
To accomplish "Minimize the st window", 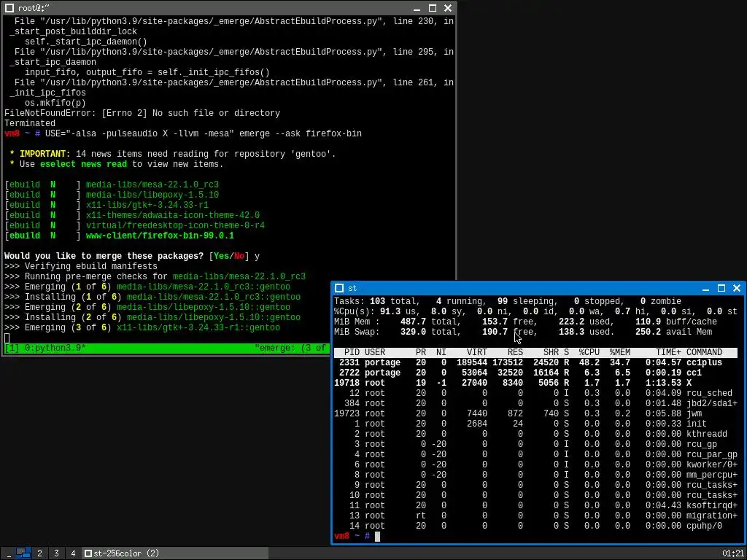I will coord(706,288).
